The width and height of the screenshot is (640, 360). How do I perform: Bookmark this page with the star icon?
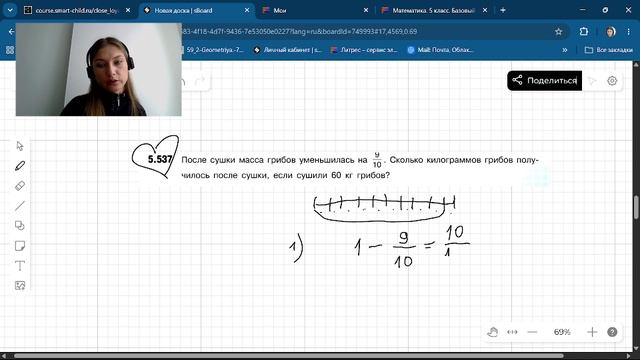coord(558,31)
